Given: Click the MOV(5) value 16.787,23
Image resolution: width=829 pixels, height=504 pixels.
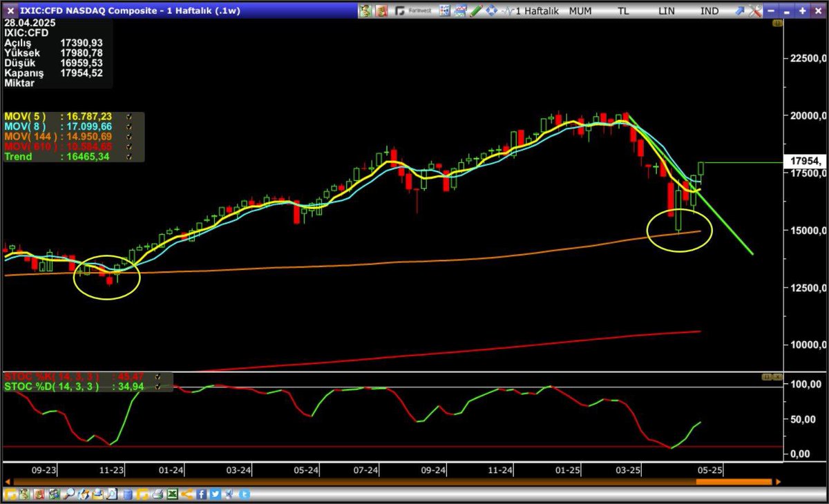Looking at the screenshot, I should click(x=90, y=117).
